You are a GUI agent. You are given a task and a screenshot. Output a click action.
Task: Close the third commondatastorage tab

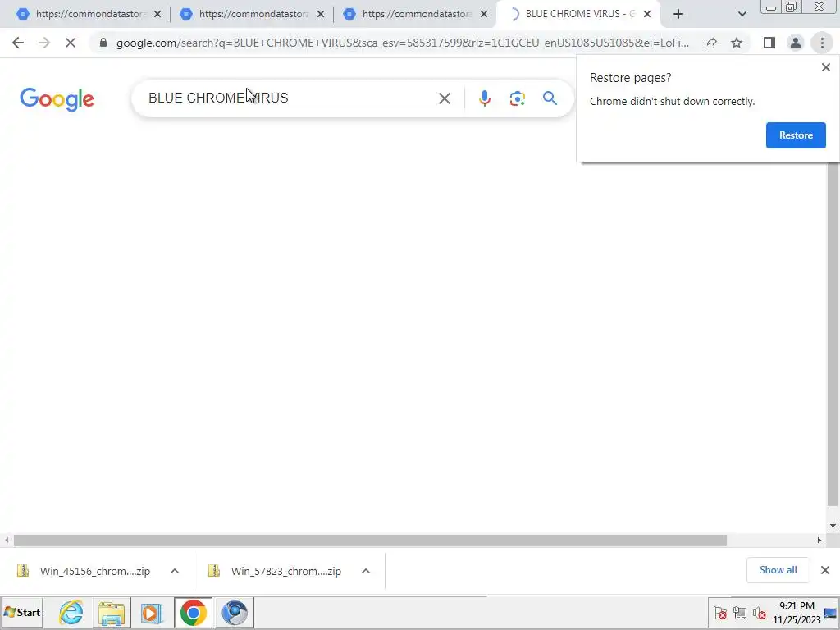click(x=484, y=15)
